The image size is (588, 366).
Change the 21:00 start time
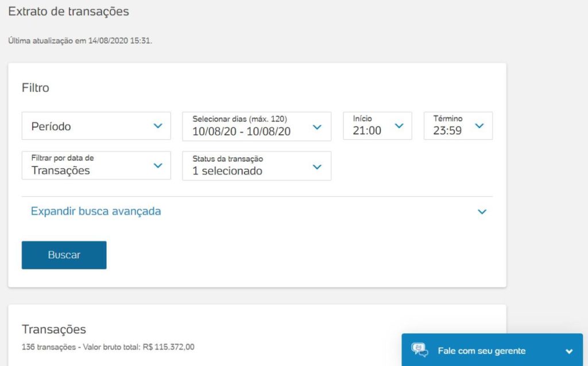point(367,131)
